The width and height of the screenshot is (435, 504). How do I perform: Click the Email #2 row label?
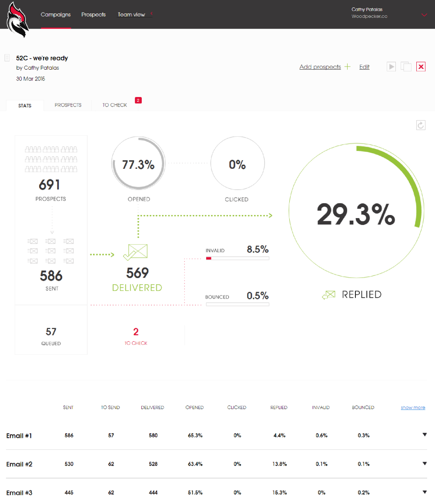point(19,464)
